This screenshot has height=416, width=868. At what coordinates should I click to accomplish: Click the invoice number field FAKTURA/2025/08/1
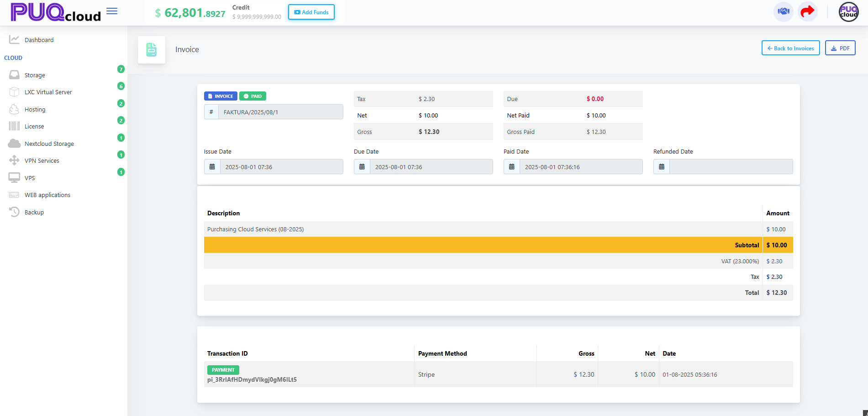coord(281,112)
